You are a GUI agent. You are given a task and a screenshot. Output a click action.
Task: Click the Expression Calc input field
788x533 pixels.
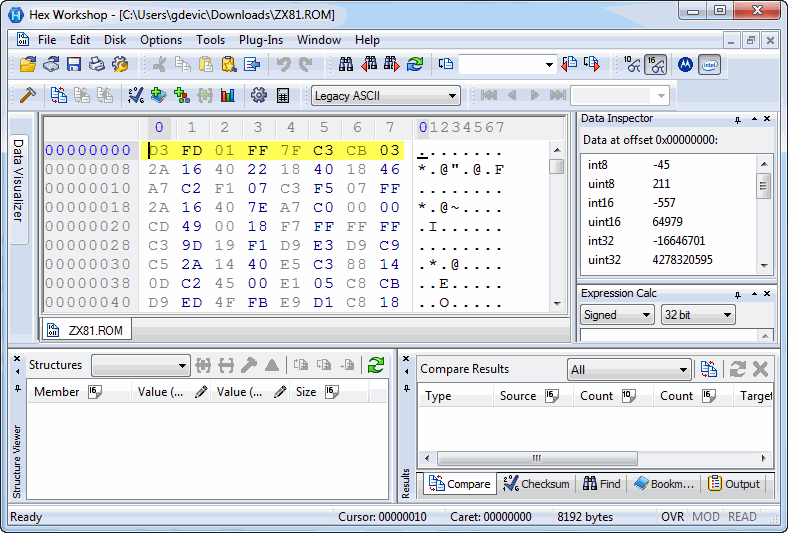[669, 335]
